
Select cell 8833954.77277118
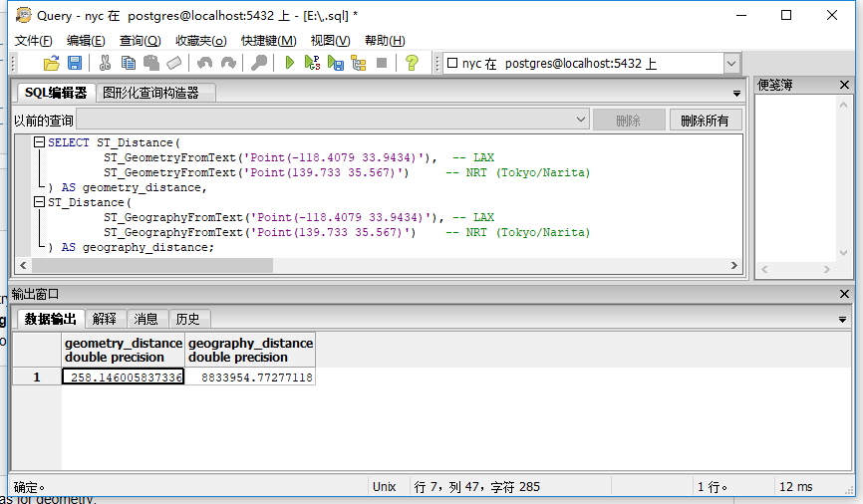[x=250, y=377]
